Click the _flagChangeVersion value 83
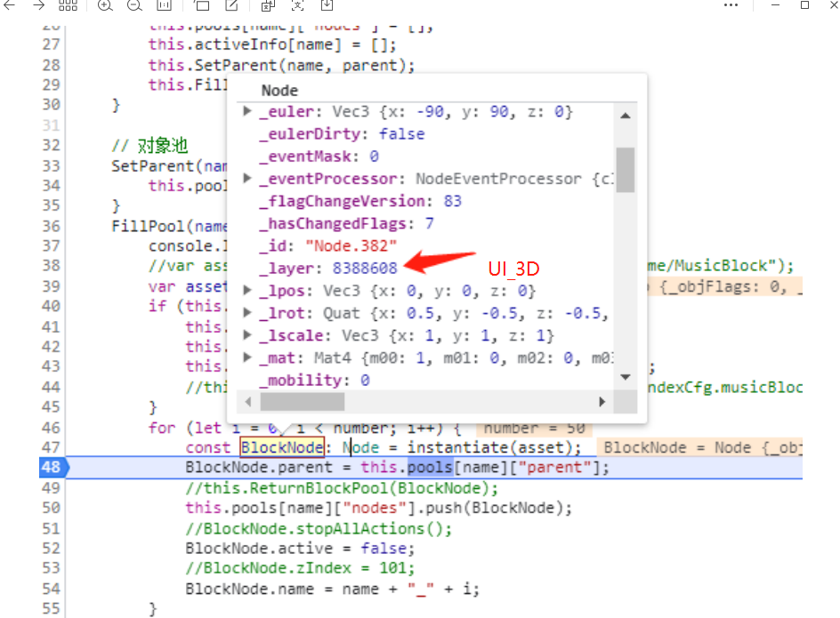Viewport: 840px width, 618px height. tap(453, 201)
